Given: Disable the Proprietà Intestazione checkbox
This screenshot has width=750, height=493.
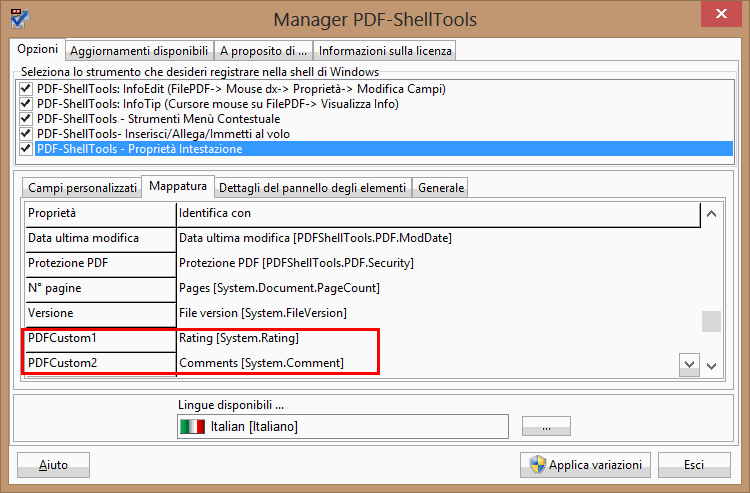Looking at the screenshot, I should [25, 149].
